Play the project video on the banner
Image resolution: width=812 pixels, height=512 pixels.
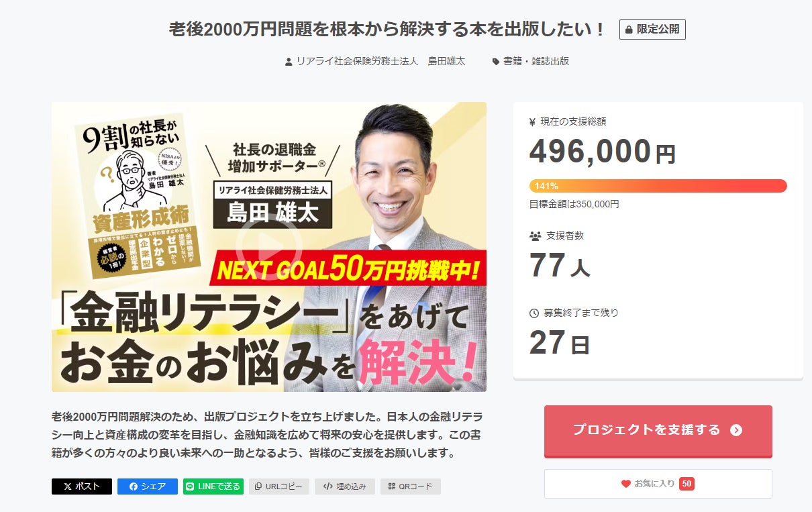268,246
